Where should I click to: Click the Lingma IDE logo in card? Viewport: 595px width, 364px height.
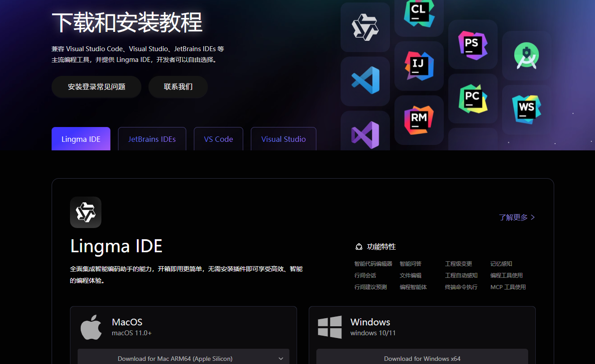click(x=86, y=212)
